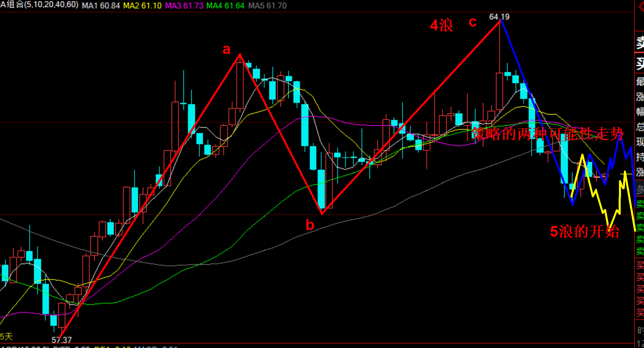644x348 pixels.
Task: Click the 4浪 wave annotation
Action: 442,26
